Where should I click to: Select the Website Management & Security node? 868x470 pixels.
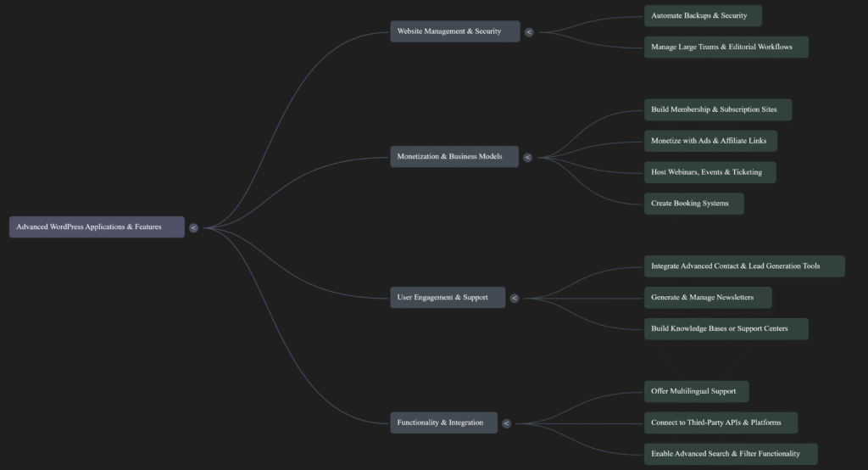455,31
